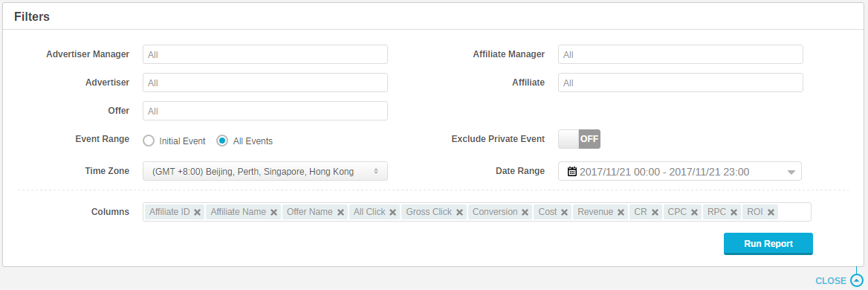Click into the Affiliate filter field

680,83
